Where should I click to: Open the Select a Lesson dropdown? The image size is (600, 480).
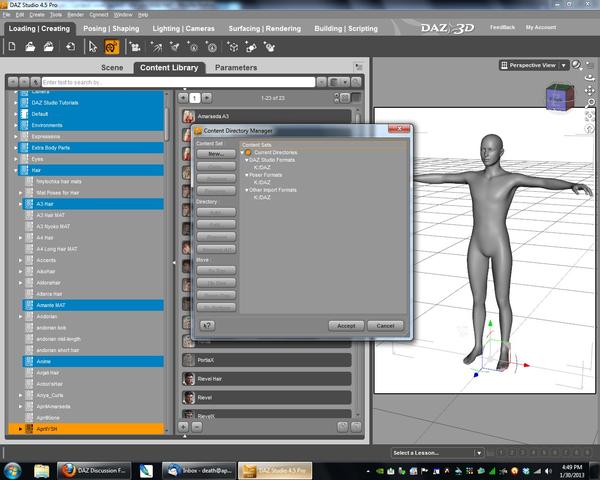click(437, 452)
